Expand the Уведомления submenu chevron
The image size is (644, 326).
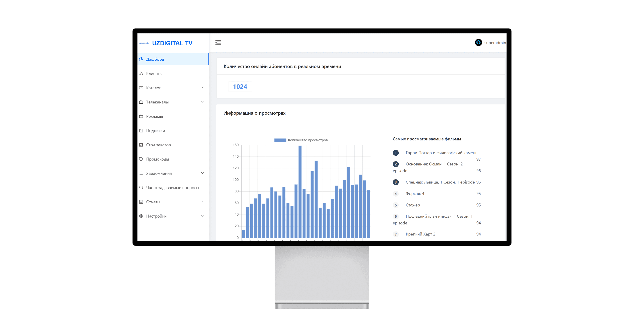click(202, 173)
